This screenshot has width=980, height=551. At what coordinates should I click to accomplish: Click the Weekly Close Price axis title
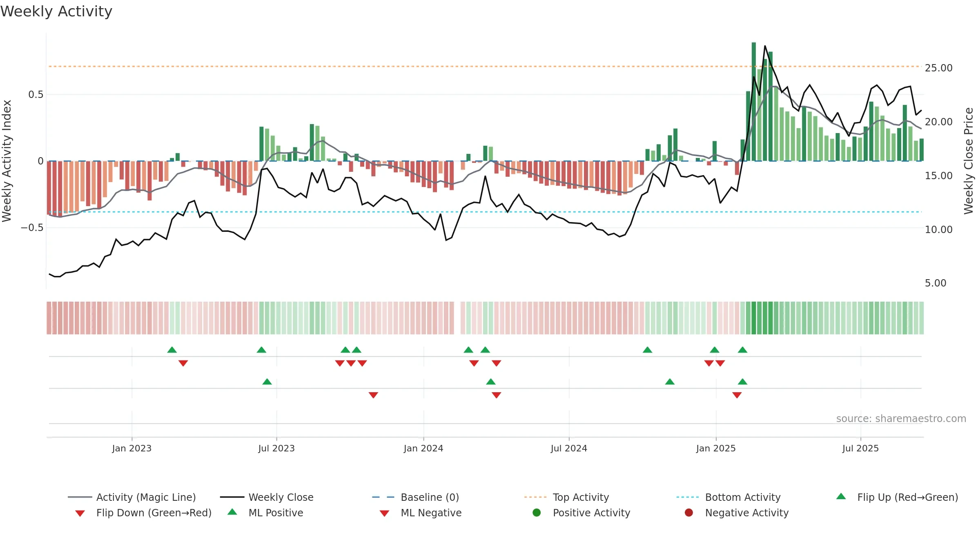[x=969, y=161]
